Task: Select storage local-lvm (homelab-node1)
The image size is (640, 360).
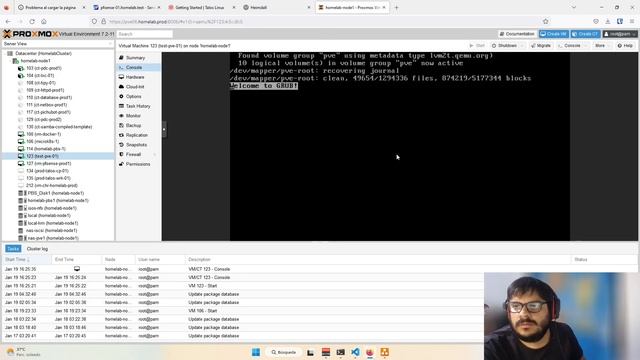Action: (x=53, y=223)
